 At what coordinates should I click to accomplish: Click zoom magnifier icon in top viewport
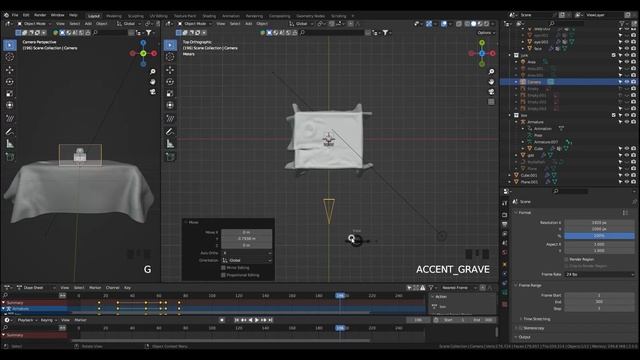pyautogui.click(x=491, y=71)
